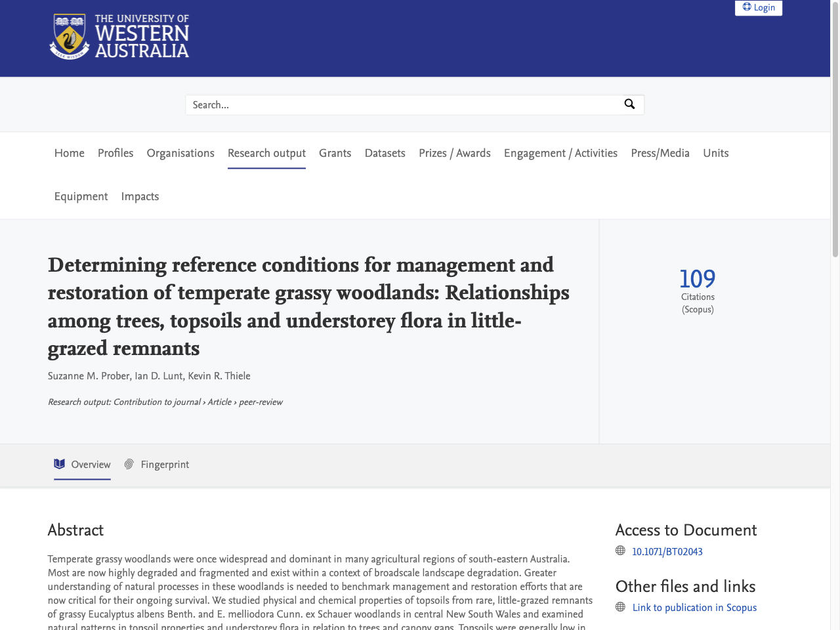Click the globe icon beside the Scopus link
840x630 pixels.
click(x=619, y=607)
